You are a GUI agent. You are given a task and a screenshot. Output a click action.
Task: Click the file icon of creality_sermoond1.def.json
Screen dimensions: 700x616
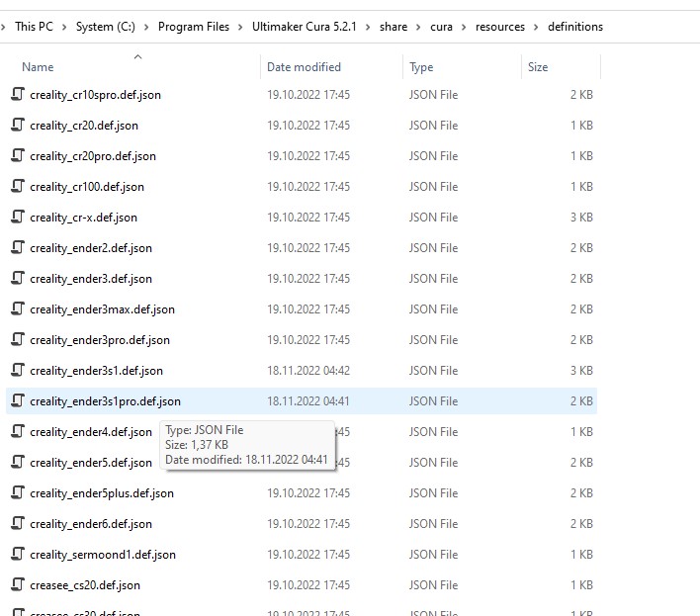tap(18, 554)
